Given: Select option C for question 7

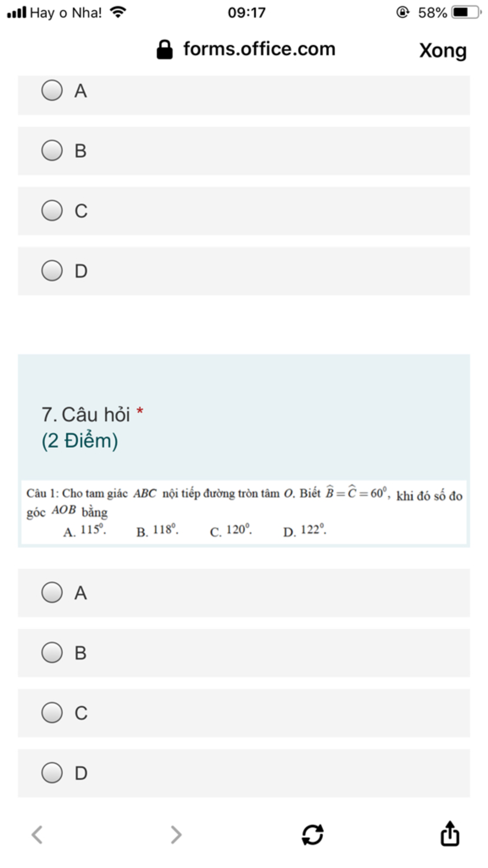Looking at the screenshot, I should click(244, 713).
